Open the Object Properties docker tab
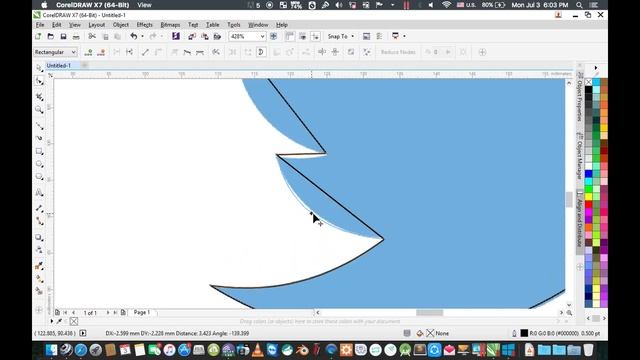Viewport: 640px width, 360px height. (x=580, y=97)
